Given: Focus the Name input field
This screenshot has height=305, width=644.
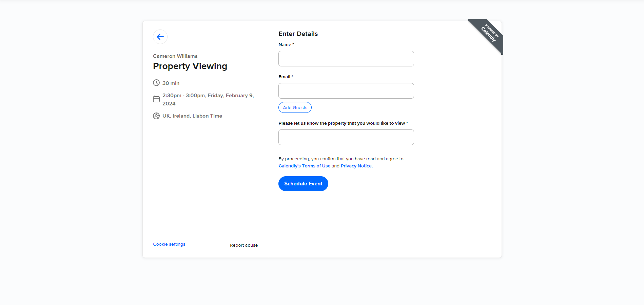Looking at the screenshot, I should 346,59.
